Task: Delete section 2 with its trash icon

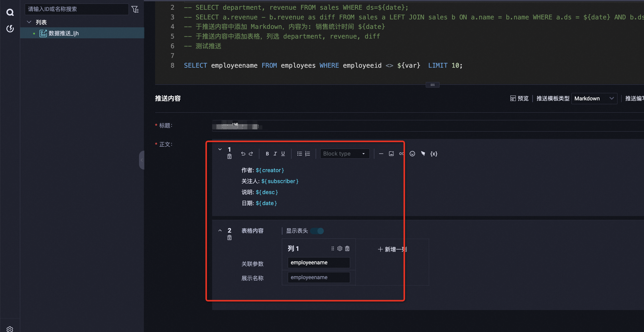Action: [x=229, y=238]
